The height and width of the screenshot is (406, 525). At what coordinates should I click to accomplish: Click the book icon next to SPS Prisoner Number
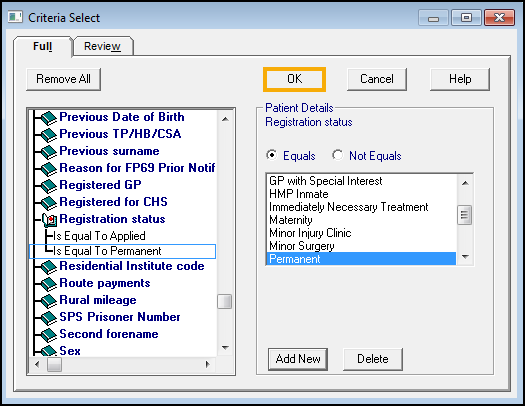[x=49, y=318]
